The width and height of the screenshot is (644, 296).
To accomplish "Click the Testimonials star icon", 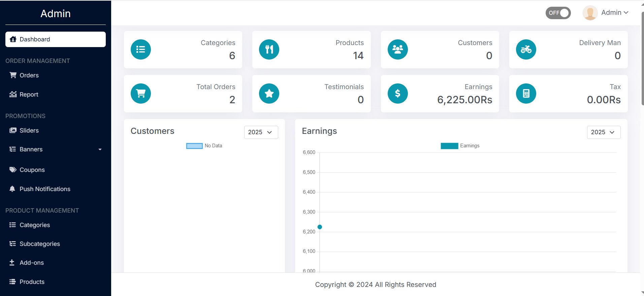I will tap(269, 94).
